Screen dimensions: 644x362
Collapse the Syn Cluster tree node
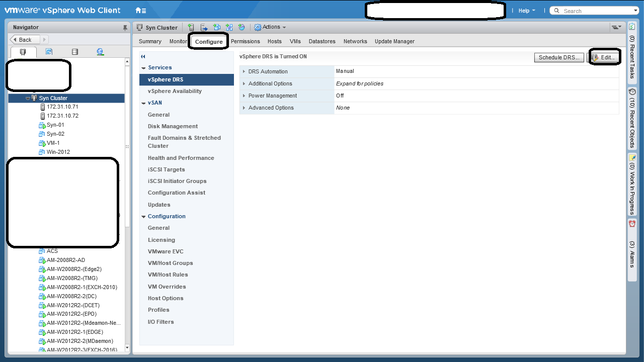pyautogui.click(x=28, y=98)
